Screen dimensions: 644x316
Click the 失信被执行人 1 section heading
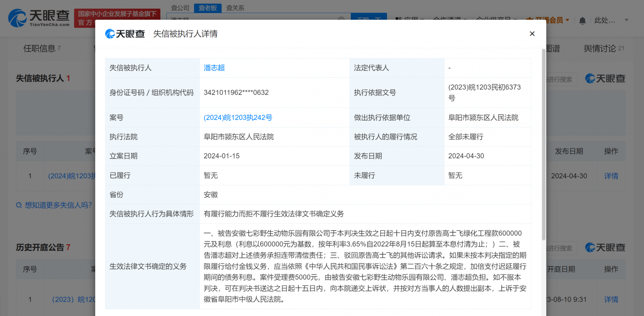(x=43, y=78)
